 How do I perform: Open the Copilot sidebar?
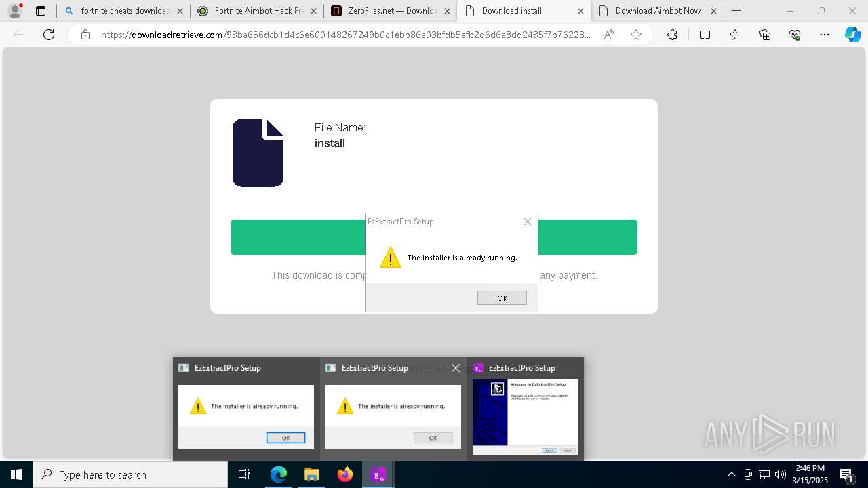852,35
